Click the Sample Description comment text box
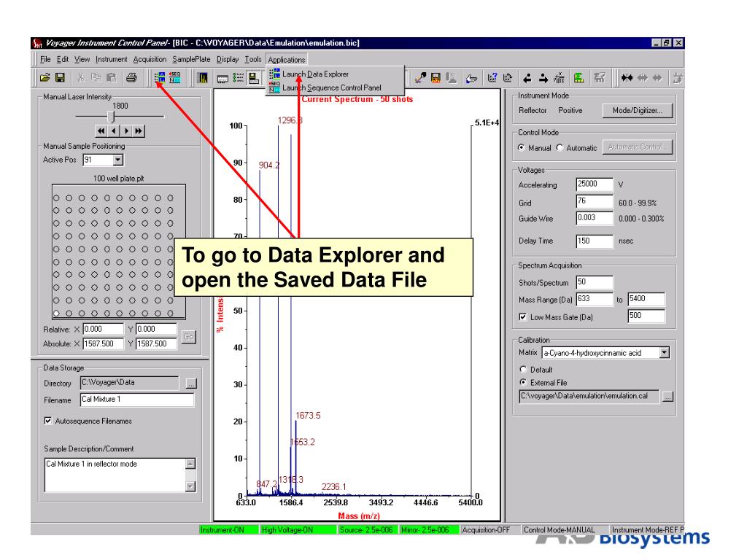747x560 pixels. [115, 475]
